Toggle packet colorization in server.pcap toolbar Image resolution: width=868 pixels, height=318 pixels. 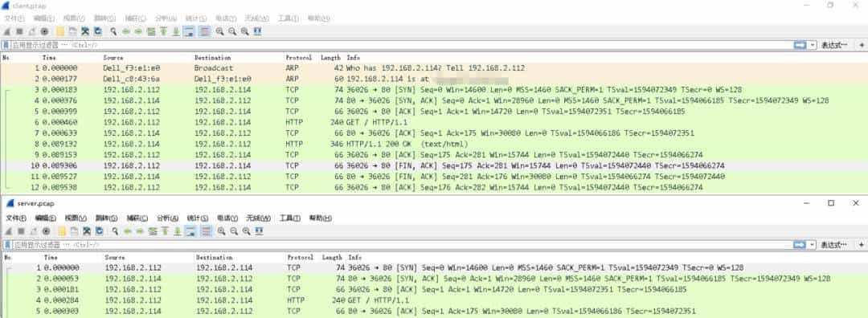coord(206,231)
